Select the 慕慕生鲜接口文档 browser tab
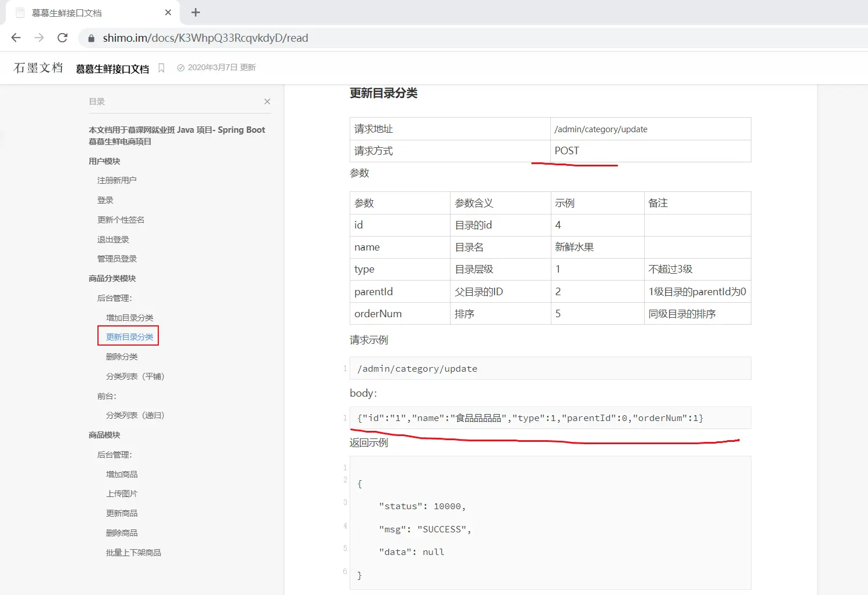This screenshot has width=868, height=595. (x=87, y=13)
